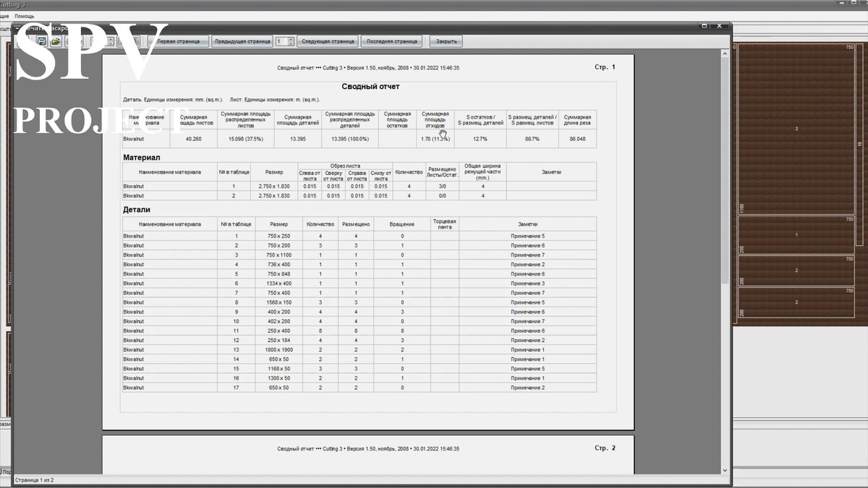
Task: Click the Торцевая лента column header
Action: click(x=444, y=224)
